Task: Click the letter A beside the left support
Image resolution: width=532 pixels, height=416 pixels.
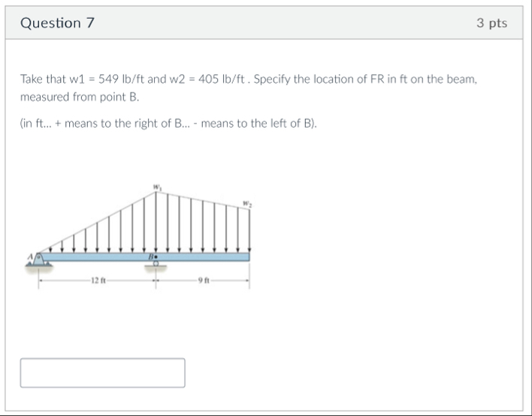Action: click(31, 257)
